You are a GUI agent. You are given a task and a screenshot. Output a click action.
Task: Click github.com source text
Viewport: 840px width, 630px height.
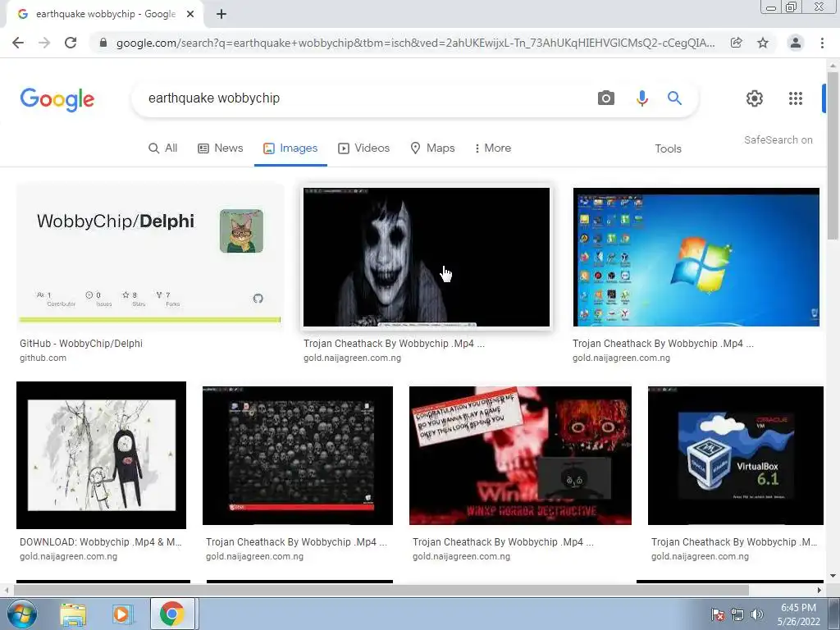[x=43, y=358]
